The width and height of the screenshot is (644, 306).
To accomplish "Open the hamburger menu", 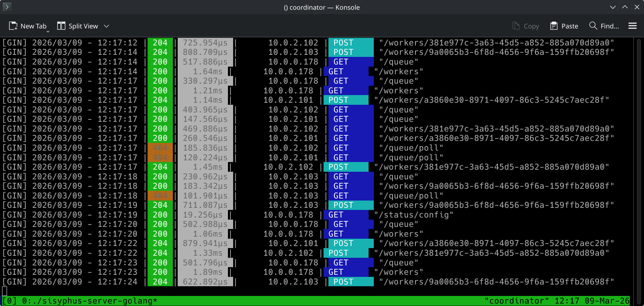I will tap(633, 26).
